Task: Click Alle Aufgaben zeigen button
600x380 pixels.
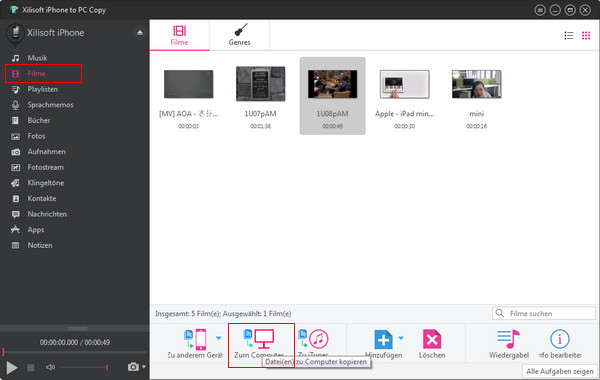Action: (x=559, y=371)
